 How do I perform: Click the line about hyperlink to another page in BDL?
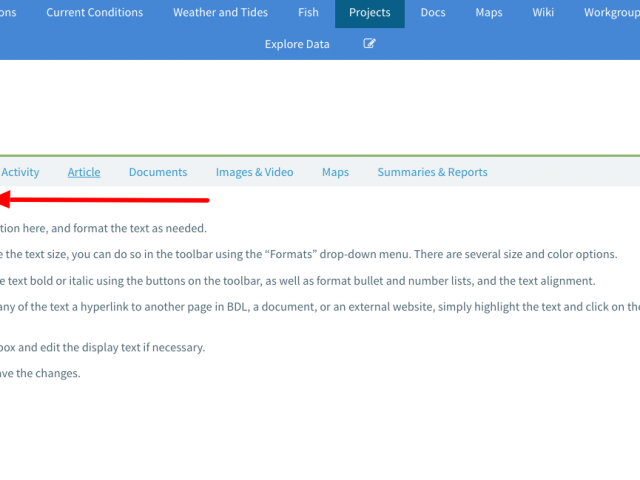click(x=320, y=307)
